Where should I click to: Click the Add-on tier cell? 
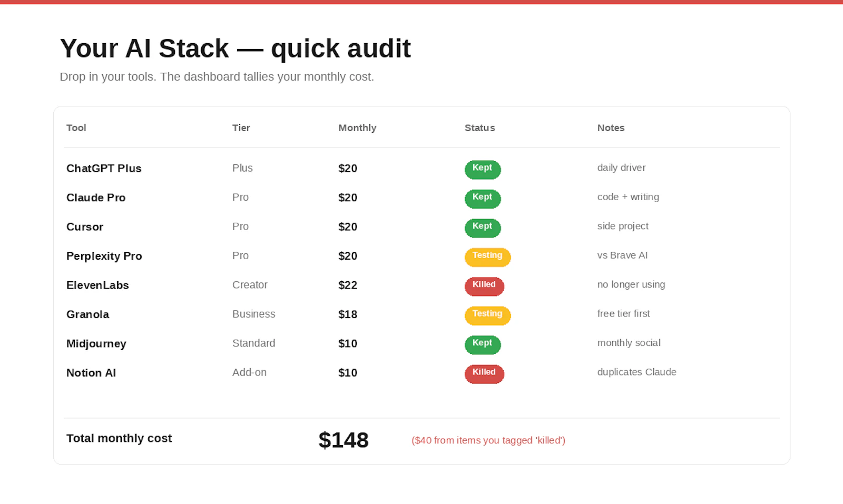coord(249,372)
